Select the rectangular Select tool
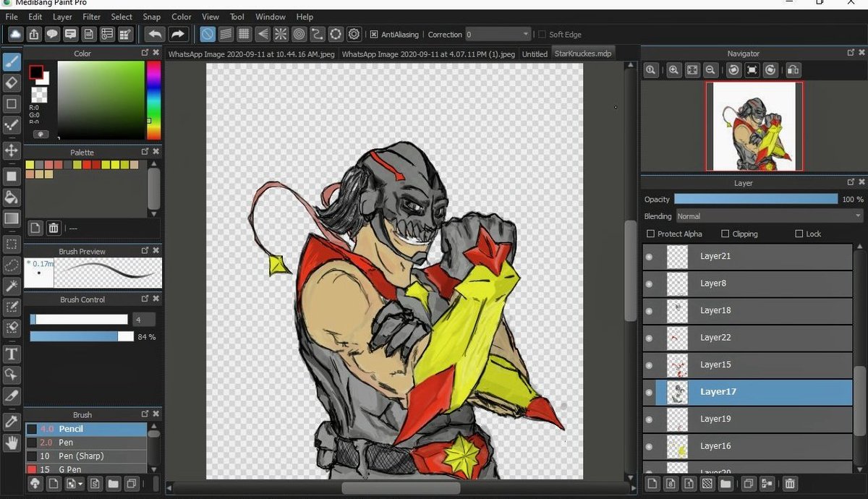Screen dimensions: 868x499 (12, 244)
